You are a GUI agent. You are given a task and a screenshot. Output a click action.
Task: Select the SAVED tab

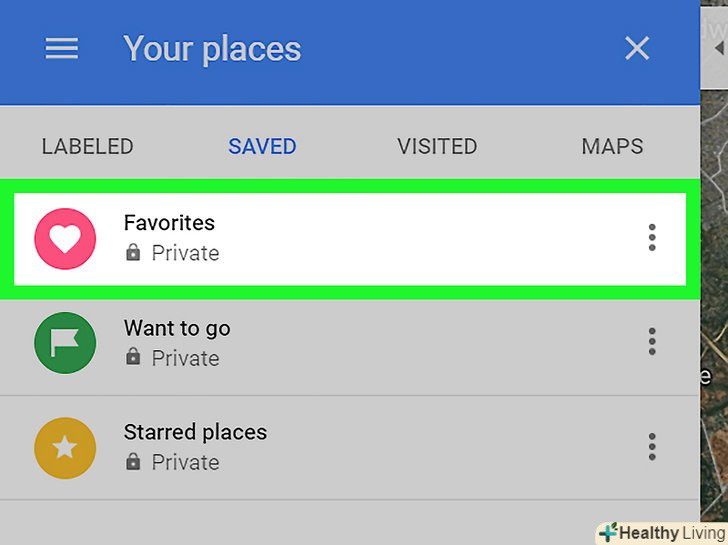tap(262, 147)
